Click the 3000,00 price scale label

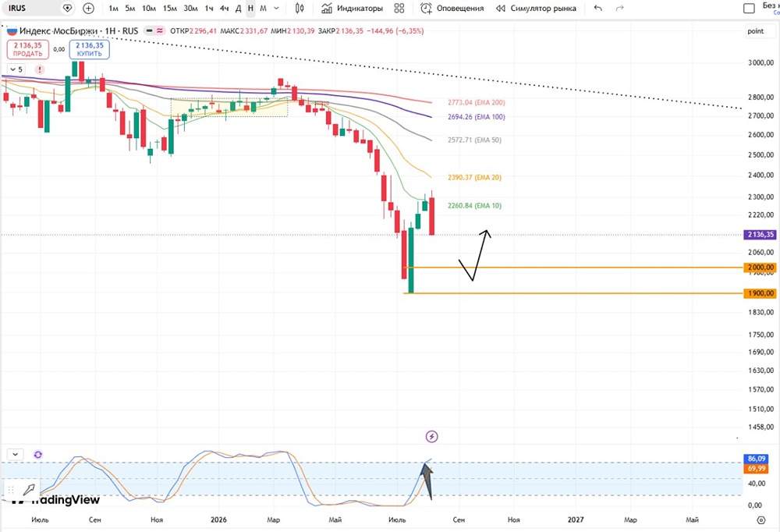click(761, 62)
